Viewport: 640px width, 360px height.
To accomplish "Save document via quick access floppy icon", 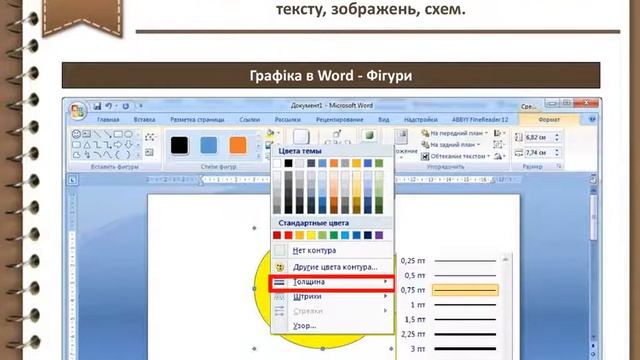I will pyautogui.click(x=97, y=106).
